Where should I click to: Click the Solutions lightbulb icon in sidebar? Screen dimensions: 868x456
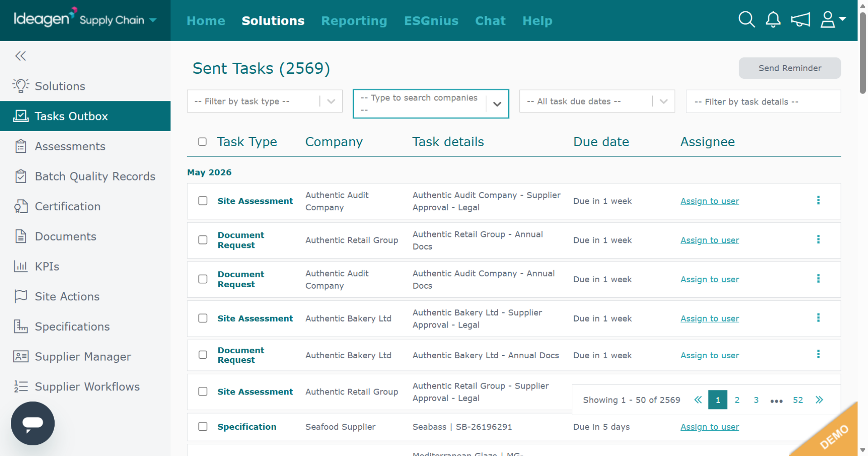[20, 86]
